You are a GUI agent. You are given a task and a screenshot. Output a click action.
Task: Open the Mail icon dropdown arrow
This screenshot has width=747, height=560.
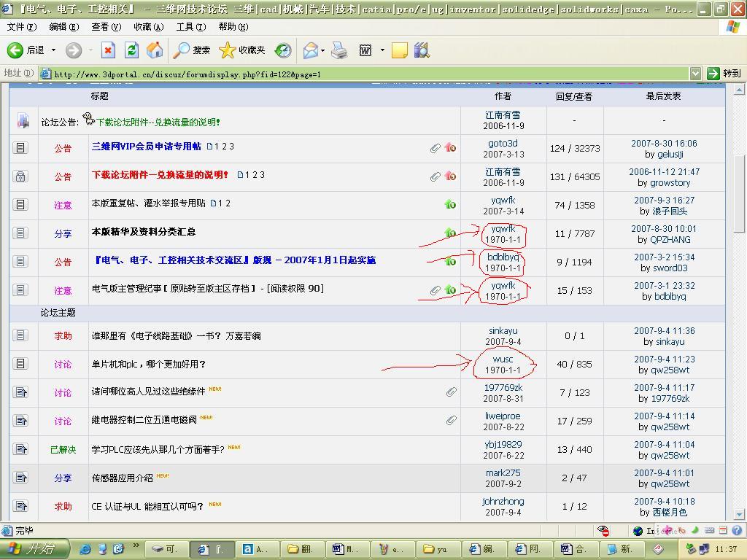click(324, 51)
